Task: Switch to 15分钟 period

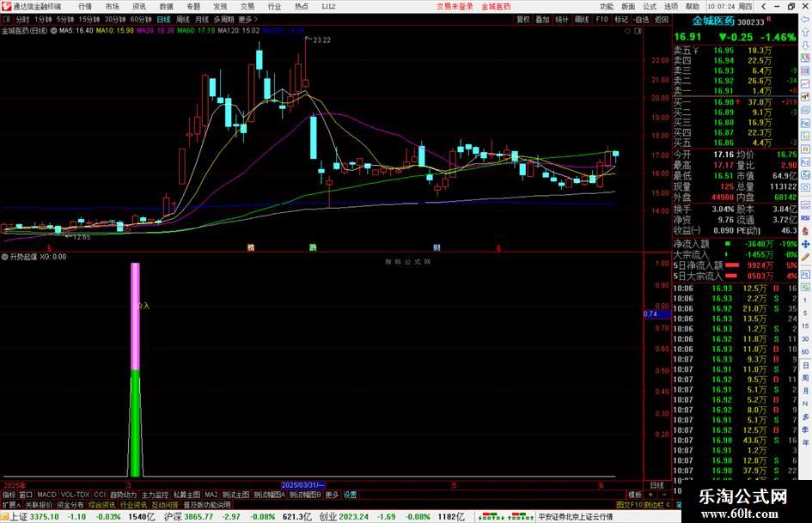Action: (89, 20)
